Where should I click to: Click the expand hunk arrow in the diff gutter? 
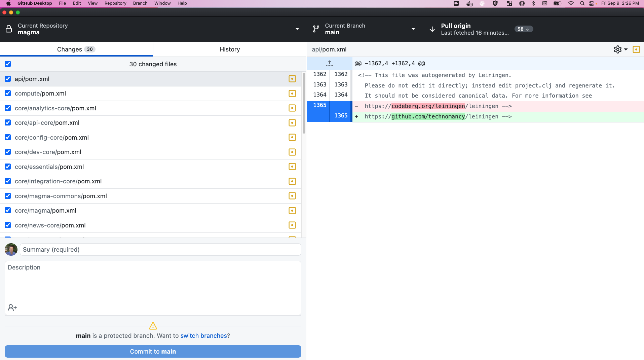point(329,63)
